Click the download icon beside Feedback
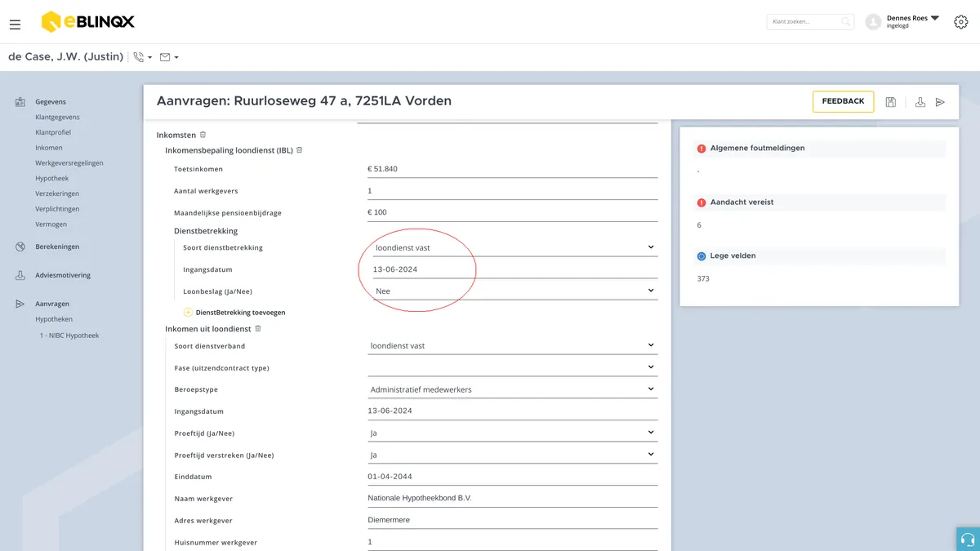This screenshot has height=551, width=980. coord(920,102)
